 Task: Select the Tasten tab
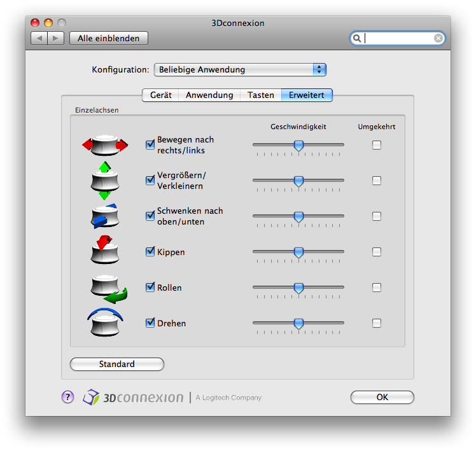261,95
